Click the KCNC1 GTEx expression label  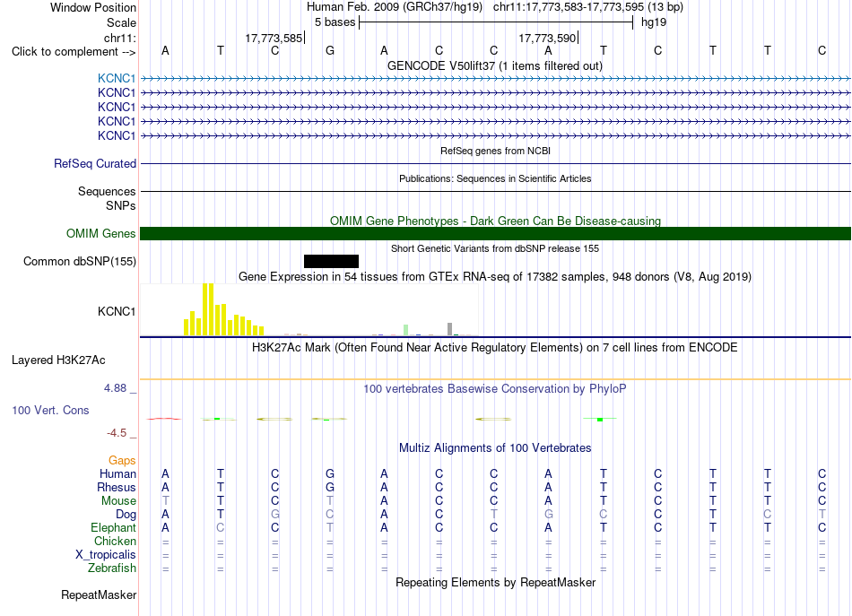[x=117, y=311]
